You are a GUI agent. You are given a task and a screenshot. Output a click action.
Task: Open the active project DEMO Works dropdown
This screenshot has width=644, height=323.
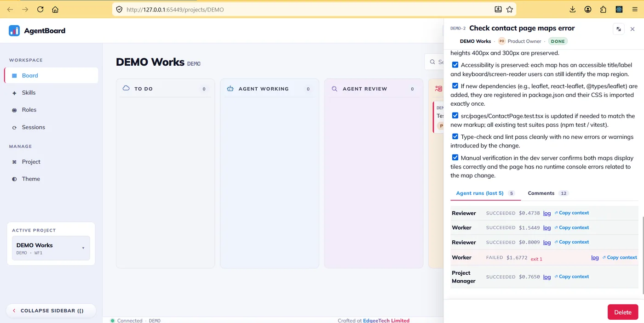[x=51, y=248]
